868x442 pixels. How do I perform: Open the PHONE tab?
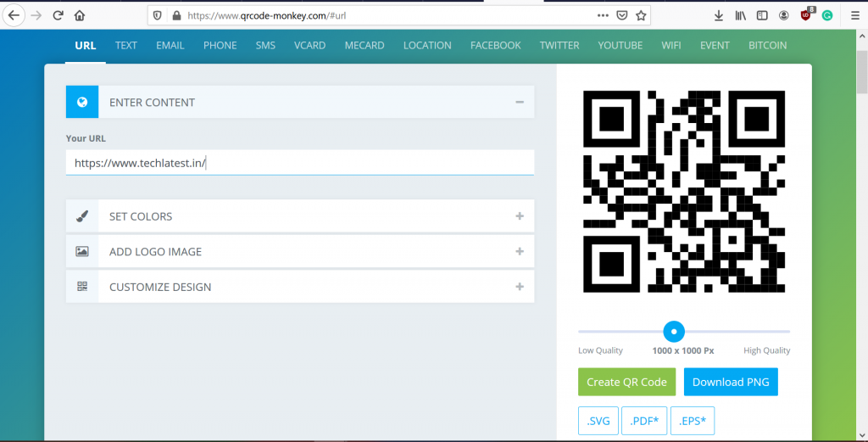click(x=220, y=46)
